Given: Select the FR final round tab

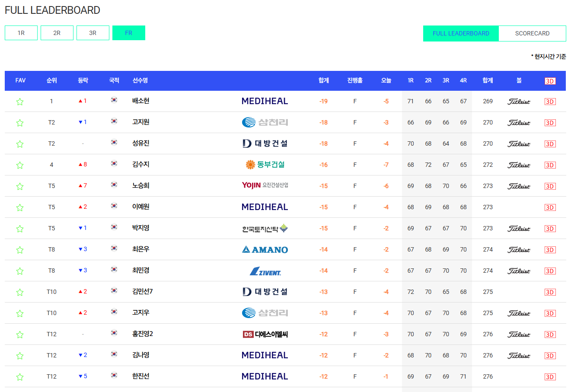Looking at the screenshot, I should click(129, 33).
